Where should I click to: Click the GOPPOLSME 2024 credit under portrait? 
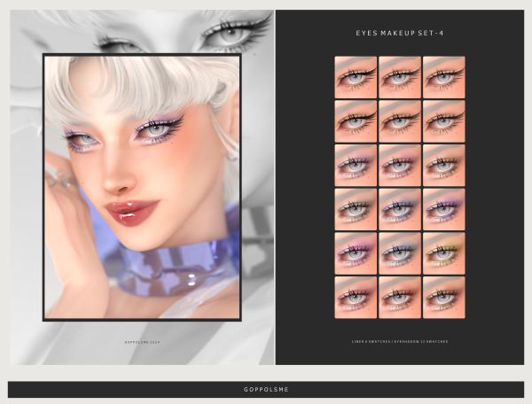[142, 340]
